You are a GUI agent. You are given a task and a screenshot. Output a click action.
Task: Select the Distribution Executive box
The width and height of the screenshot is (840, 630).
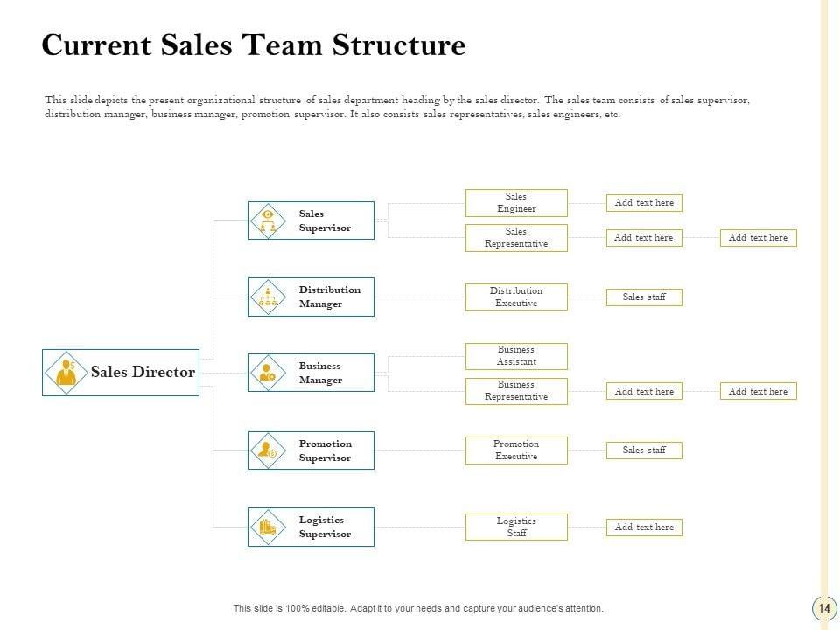coord(516,297)
